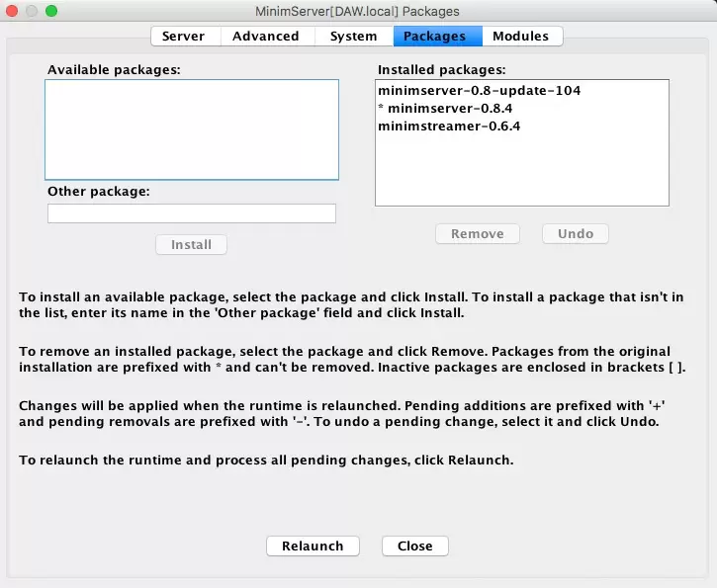
Task: Minimize the window with yellow button
Action: click(33, 11)
